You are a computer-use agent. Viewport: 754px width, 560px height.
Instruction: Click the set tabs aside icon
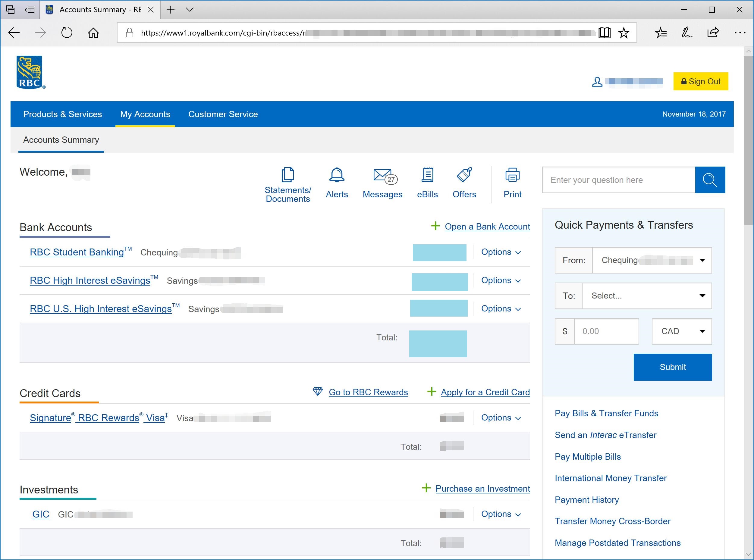[30, 10]
